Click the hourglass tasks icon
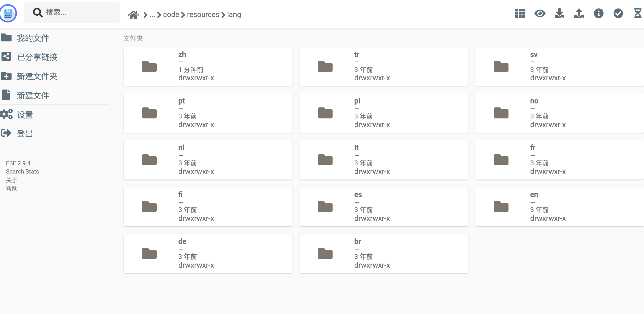This screenshot has height=314, width=644. pyautogui.click(x=638, y=14)
